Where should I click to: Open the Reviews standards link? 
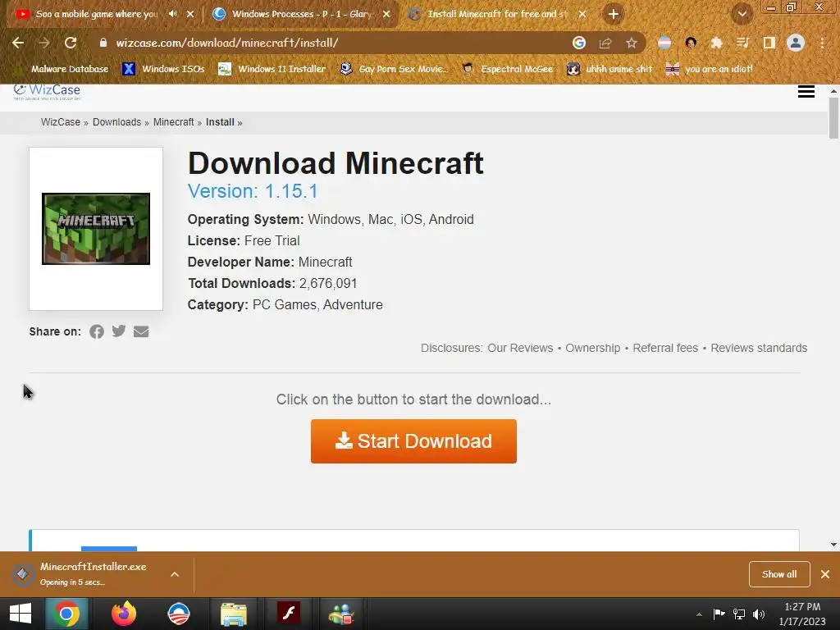point(759,348)
